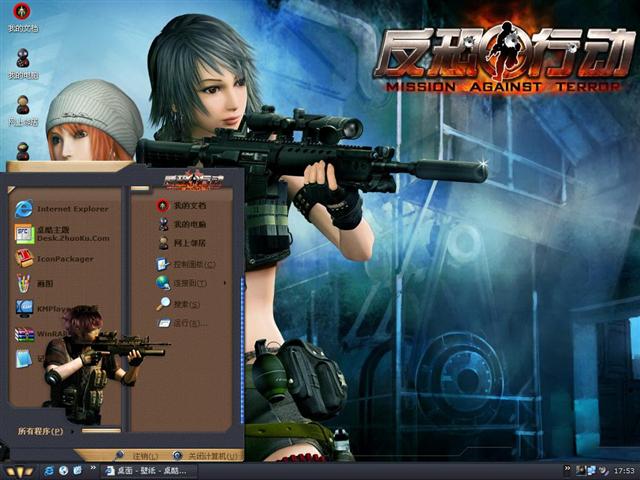Click the first system tray icon
Image resolution: width=640 pixels, height=480 pixels.
[x=580, y=471]
